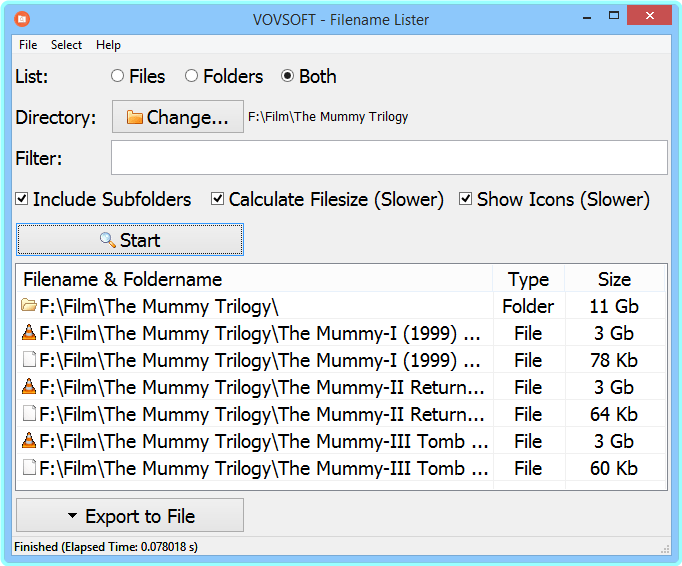Click the VOVSOFT app icon in title bar
This screenshot has height=566, width=682.
pos(22,18)
